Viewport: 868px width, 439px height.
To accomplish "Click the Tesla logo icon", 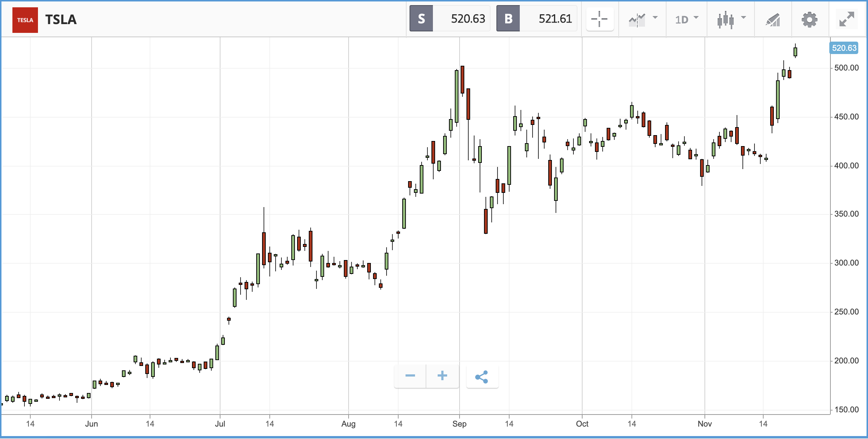I will click(25, 20).
